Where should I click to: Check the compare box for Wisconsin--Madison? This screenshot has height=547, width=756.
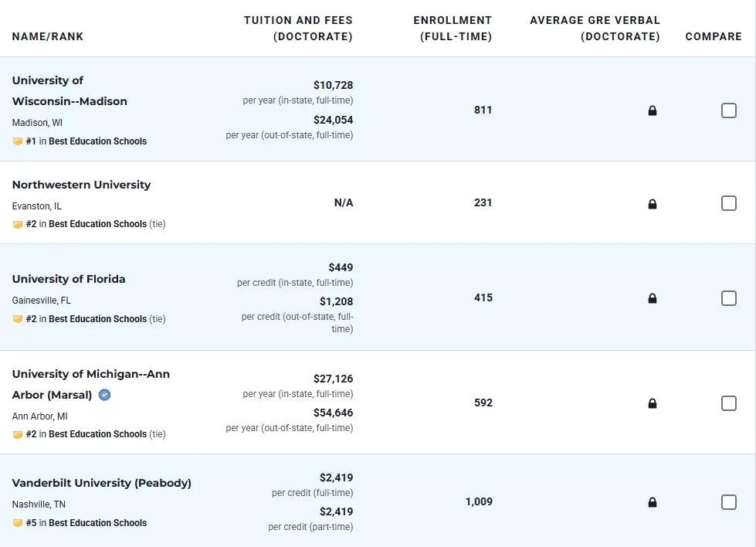pos(728,110)
